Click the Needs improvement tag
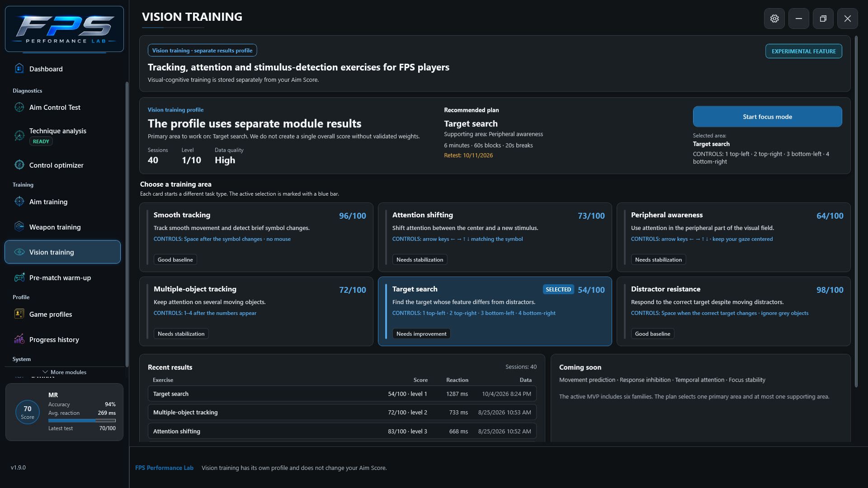Screen dimensions: 868x488 (421, 333)
